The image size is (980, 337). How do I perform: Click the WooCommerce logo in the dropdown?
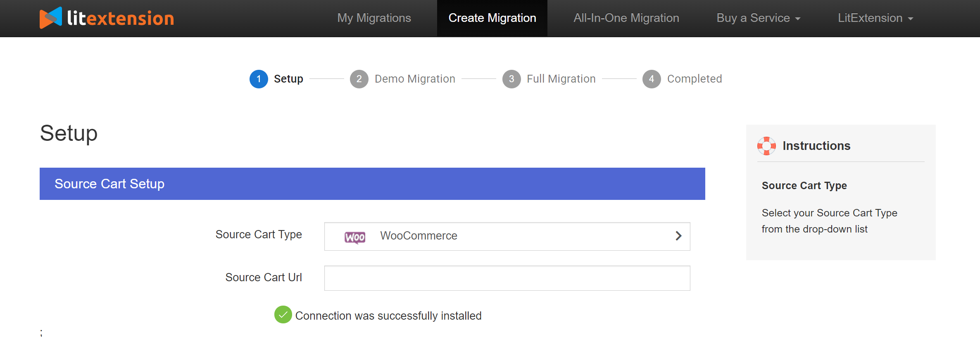pyautogui.click(x=355, y=237)
